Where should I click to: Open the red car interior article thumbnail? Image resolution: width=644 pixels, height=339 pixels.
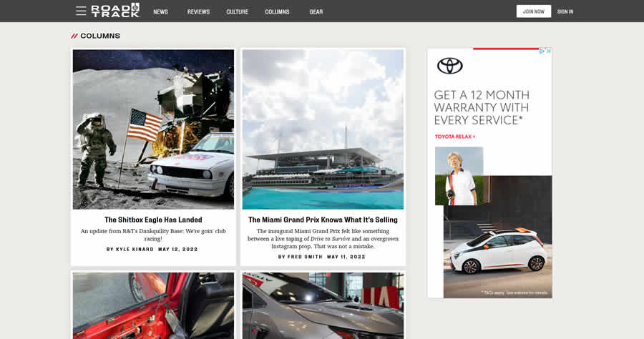[x=153, y=305]
